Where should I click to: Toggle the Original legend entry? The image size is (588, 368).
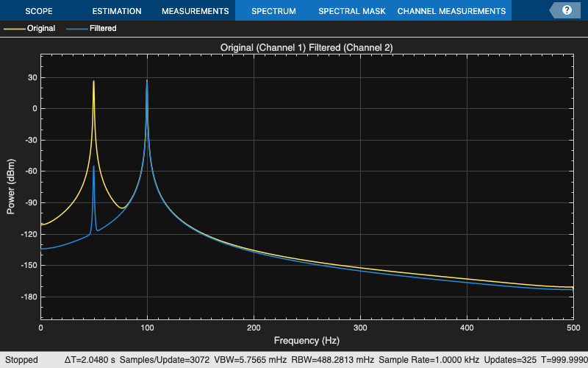tap(29, 28)
